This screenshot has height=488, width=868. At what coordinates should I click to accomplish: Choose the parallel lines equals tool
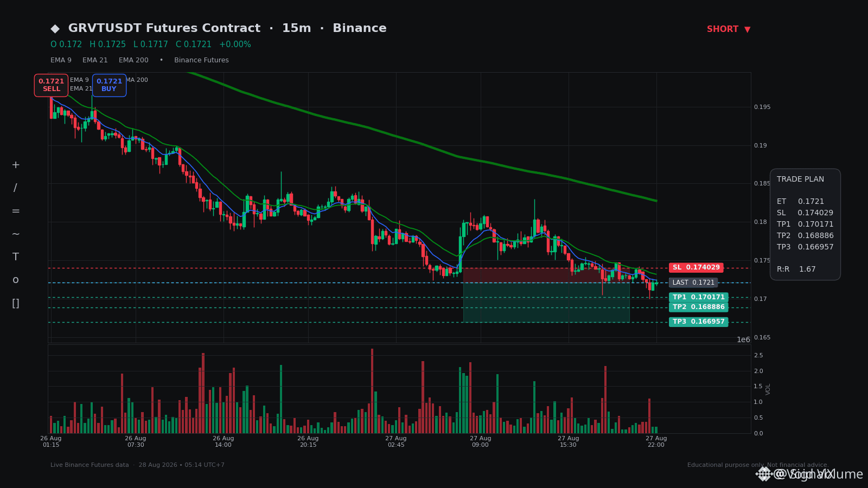click(16, 211)
